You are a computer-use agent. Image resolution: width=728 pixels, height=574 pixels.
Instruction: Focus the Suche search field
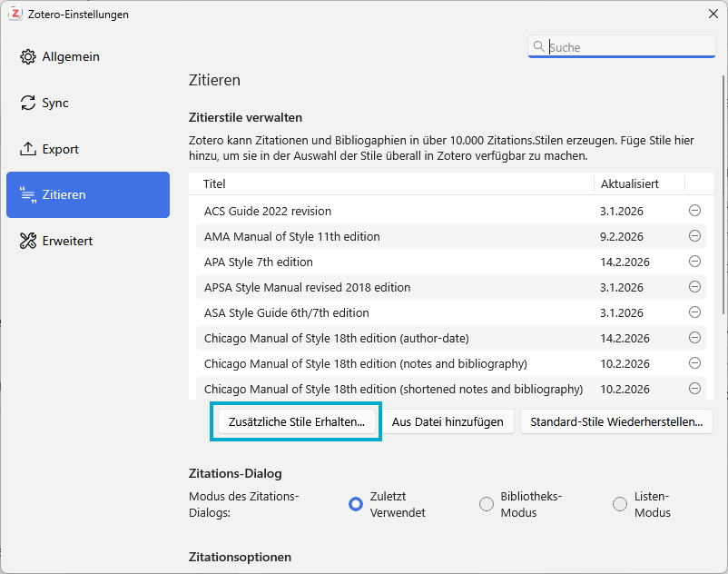(x=621, y=46)
